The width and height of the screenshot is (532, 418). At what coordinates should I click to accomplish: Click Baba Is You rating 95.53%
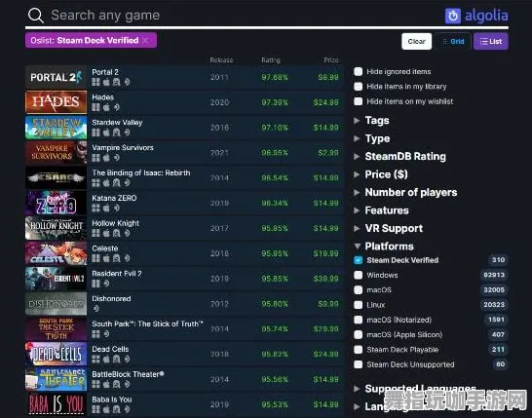pyautogui.click(x=275, y=404)
